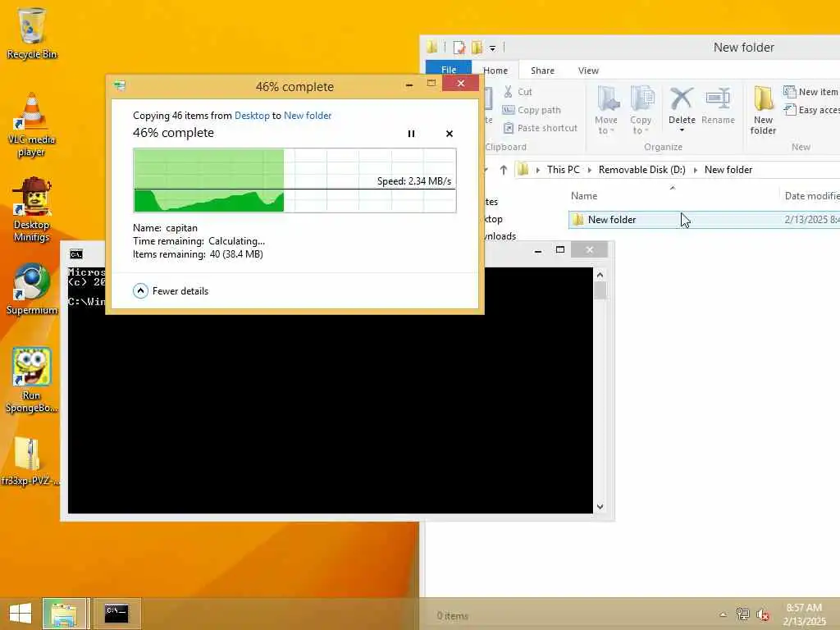Select the fr33xp-PVZ zip archive on desktop
Image resolution: width=840 pixels, height=630 pixels.
pyautogui.click(x=30, y=461)
